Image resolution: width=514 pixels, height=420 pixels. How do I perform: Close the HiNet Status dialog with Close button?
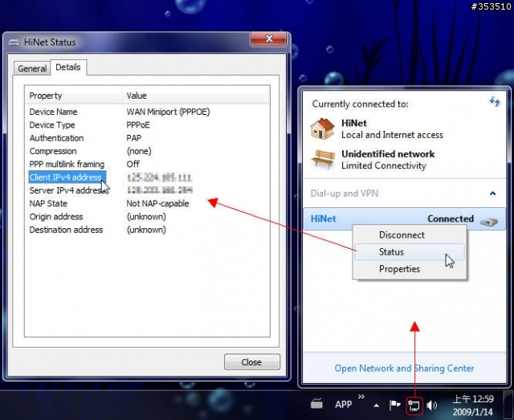coord(251,362)
